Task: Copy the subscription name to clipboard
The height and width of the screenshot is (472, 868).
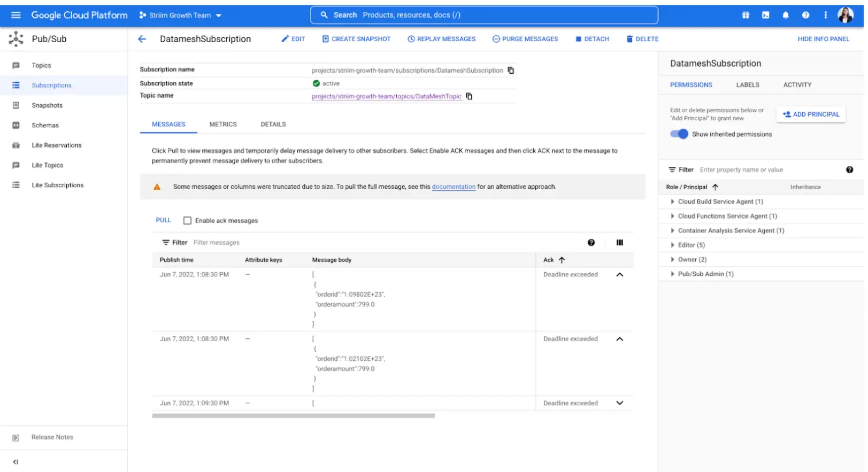Action: click(511, 71)
